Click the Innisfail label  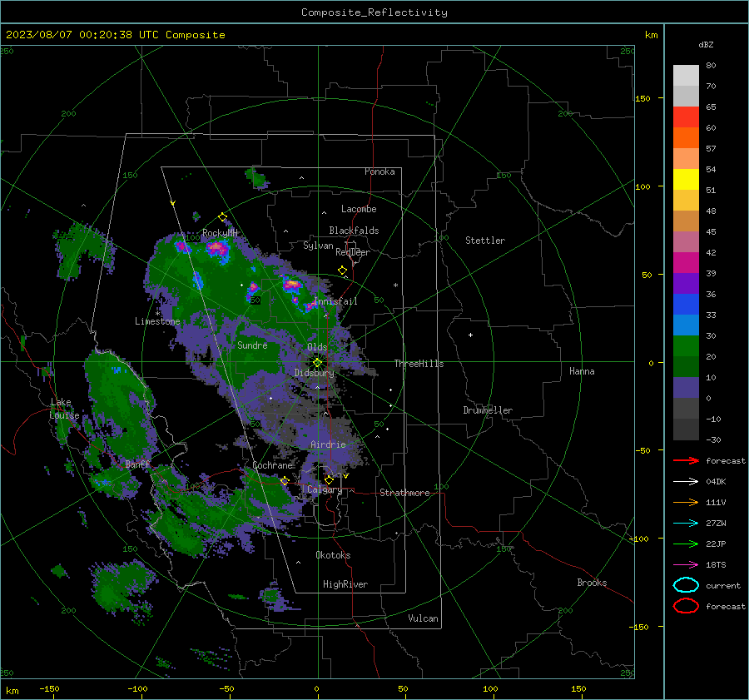pyautogui.click(x=335, y=301)
